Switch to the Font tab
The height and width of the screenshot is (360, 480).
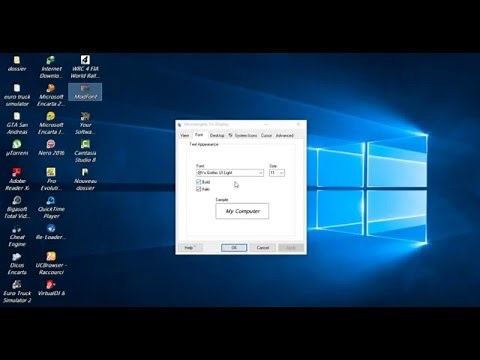click(x=199, y=135)
